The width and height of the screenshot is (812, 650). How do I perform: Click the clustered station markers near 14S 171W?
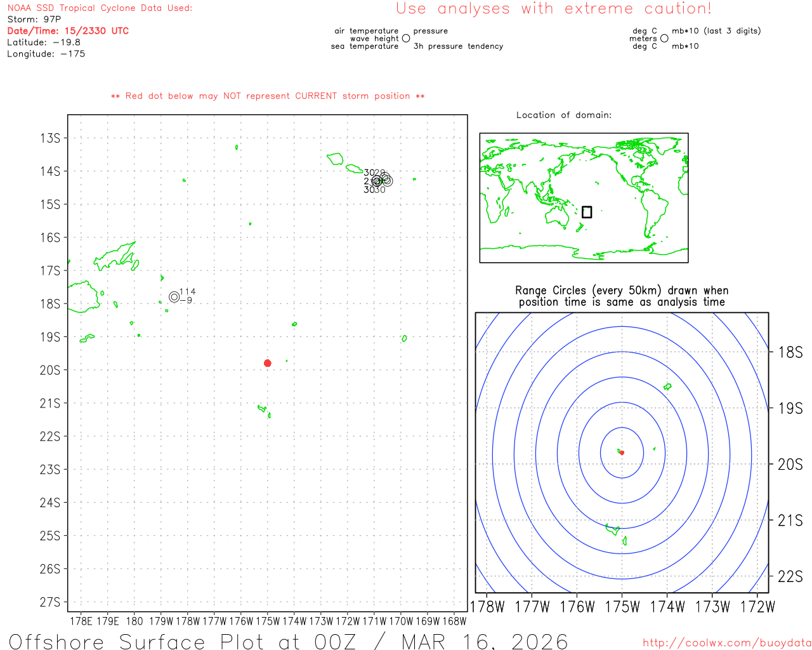tap(381, 180)
